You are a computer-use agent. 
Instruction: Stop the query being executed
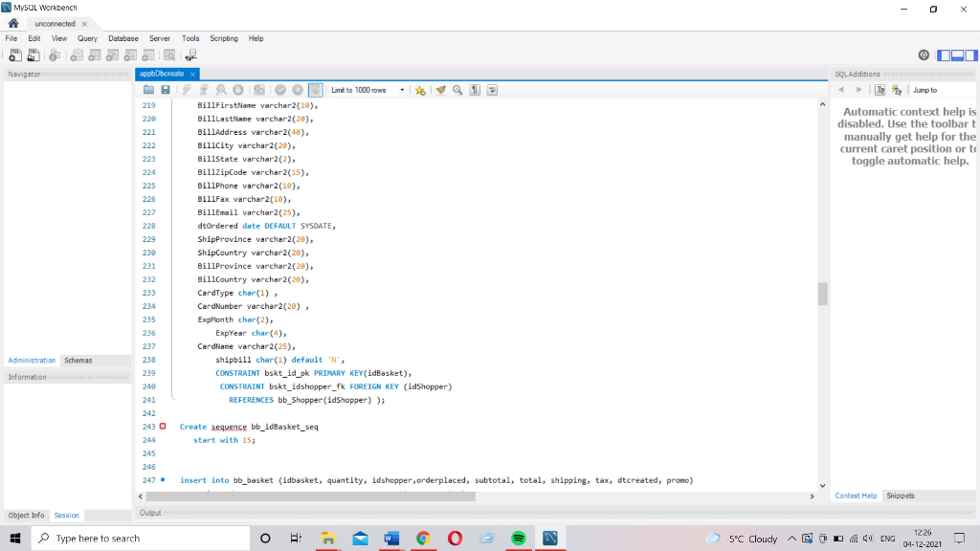238,90
